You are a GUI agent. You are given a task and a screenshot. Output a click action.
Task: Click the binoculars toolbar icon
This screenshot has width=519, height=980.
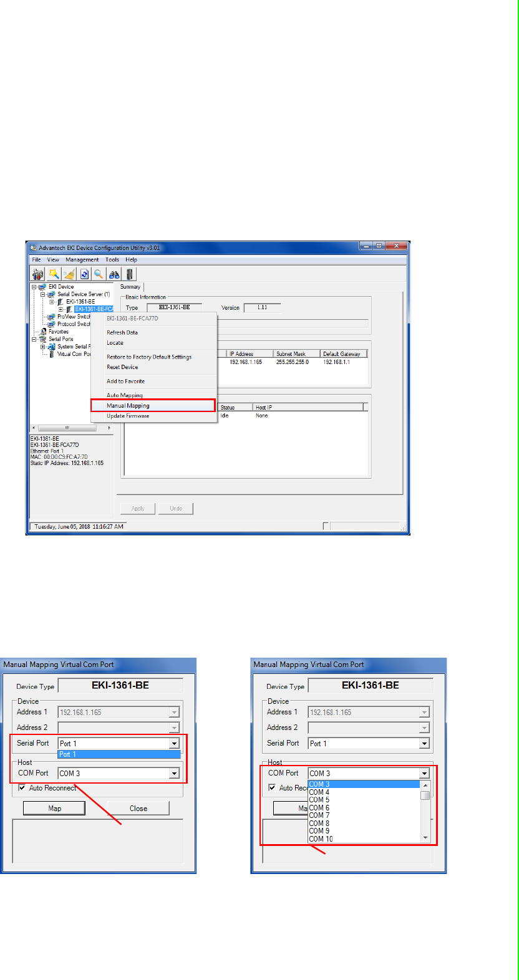[x=114, y=274]
